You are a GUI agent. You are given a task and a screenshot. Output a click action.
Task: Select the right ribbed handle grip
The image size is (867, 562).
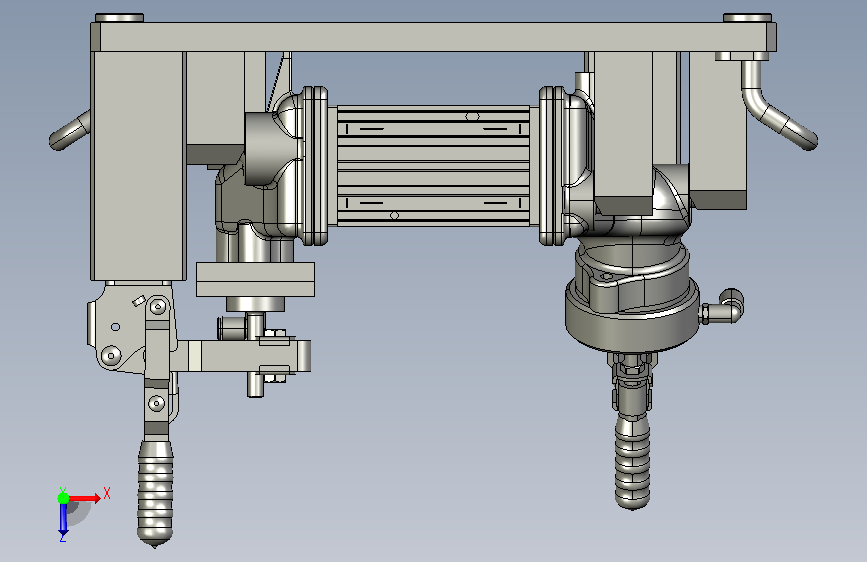pyautogui.click(x=632, y=462)
